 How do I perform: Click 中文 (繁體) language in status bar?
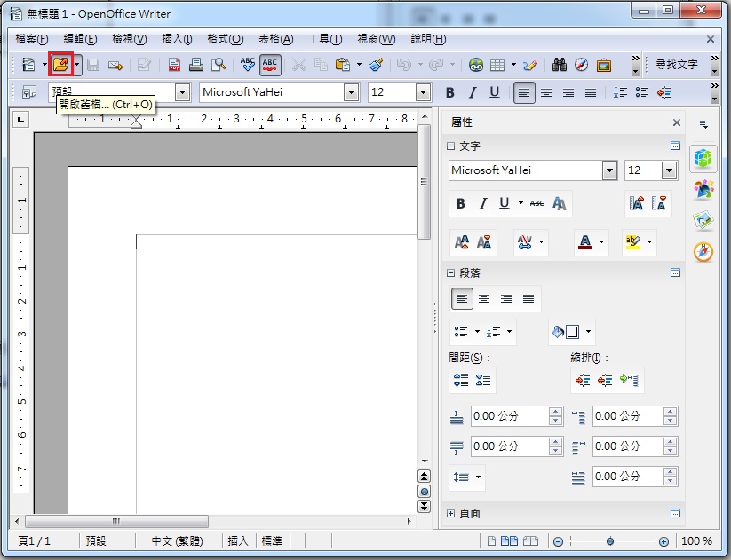tap(177, 540)
